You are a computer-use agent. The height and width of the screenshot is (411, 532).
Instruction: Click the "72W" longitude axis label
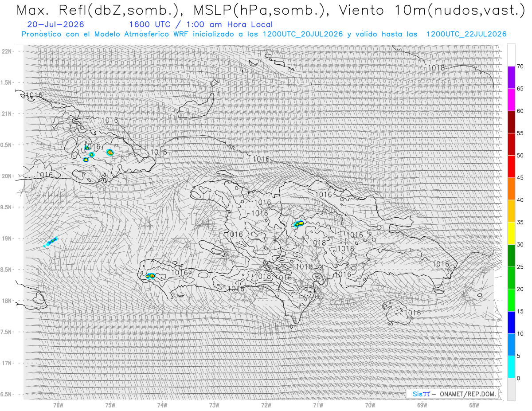click(x=266, y=405)
